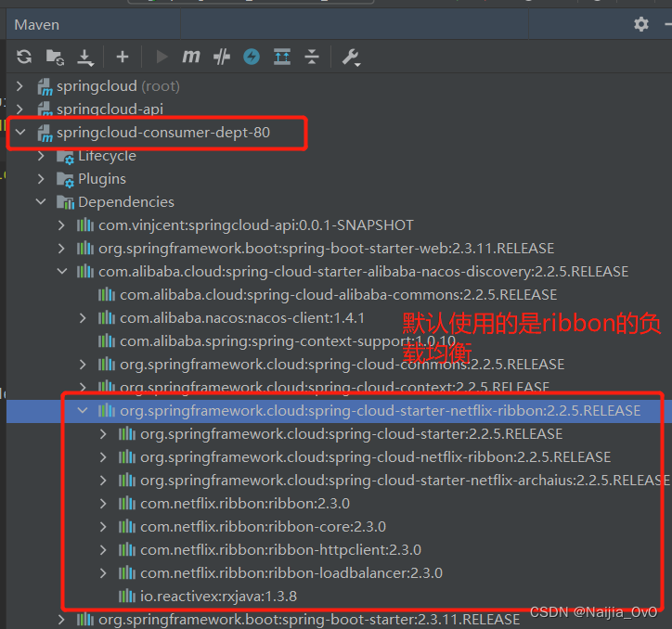Expand springcloud-api:0.0.1-SNAPSHOT dependency
Screen dimensions: 672x629
[61, 225]
